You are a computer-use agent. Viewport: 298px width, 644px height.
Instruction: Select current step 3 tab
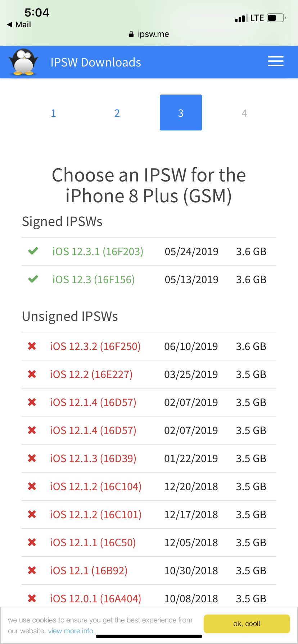pyautogui.click(x=181, y=112)
